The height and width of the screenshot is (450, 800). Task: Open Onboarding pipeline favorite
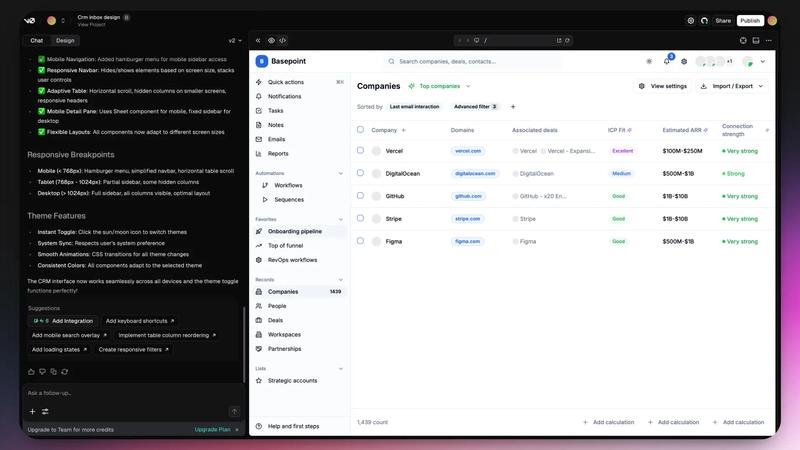coord(299,232)
